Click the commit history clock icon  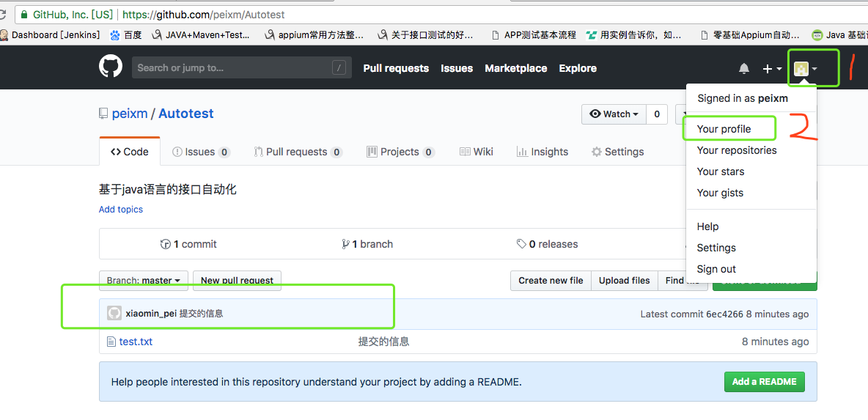165,244
